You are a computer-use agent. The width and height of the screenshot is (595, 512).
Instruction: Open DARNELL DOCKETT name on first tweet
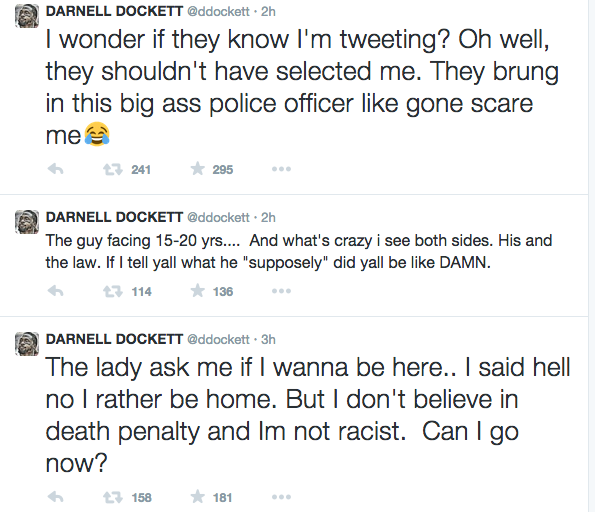coord(114,11)
